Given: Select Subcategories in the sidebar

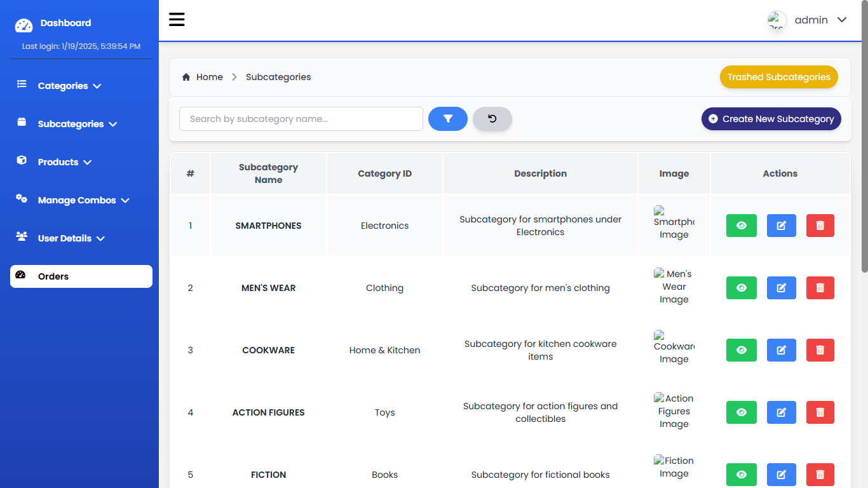Looking at the screenshot, I should coord(71,124).
